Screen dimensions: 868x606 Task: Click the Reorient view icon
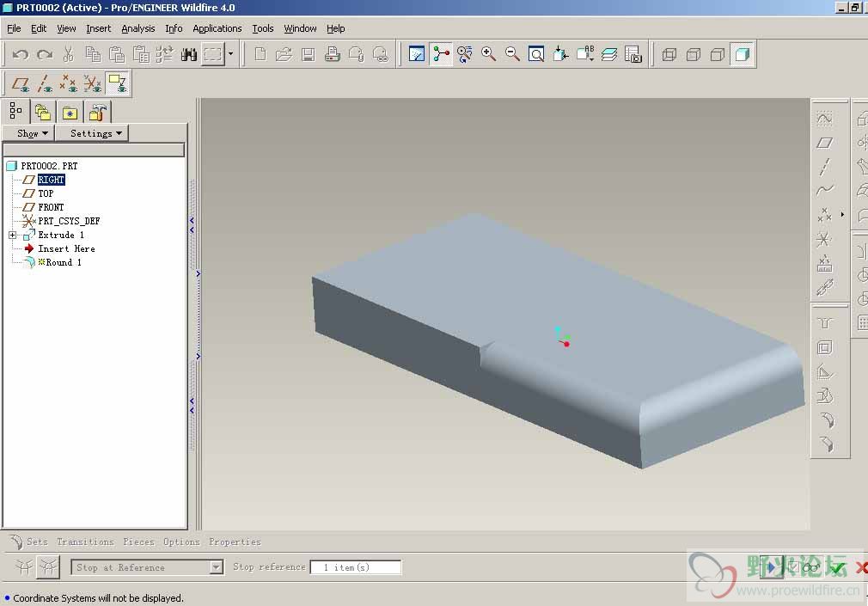561,54
